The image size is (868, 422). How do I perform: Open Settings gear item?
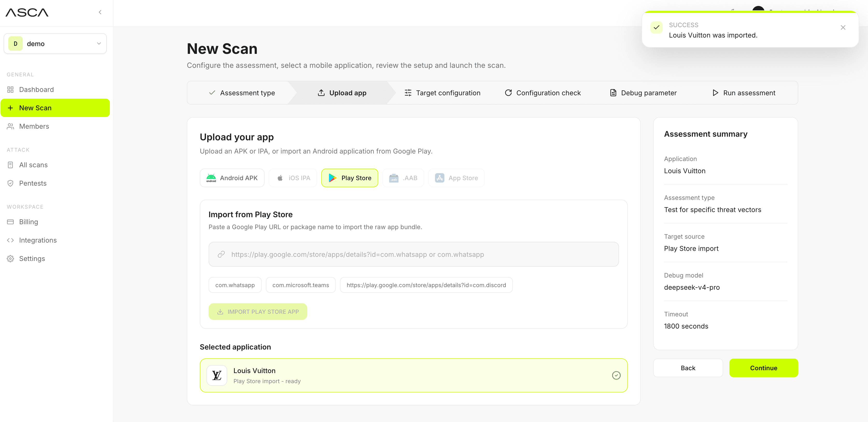click(55, 258)
